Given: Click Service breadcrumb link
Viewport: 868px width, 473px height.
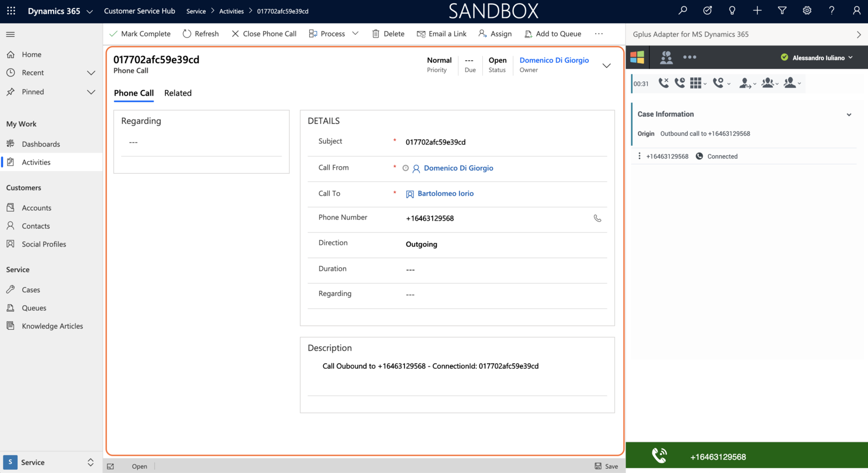Looking at the screenshot, I should click(x=196, y=11).
